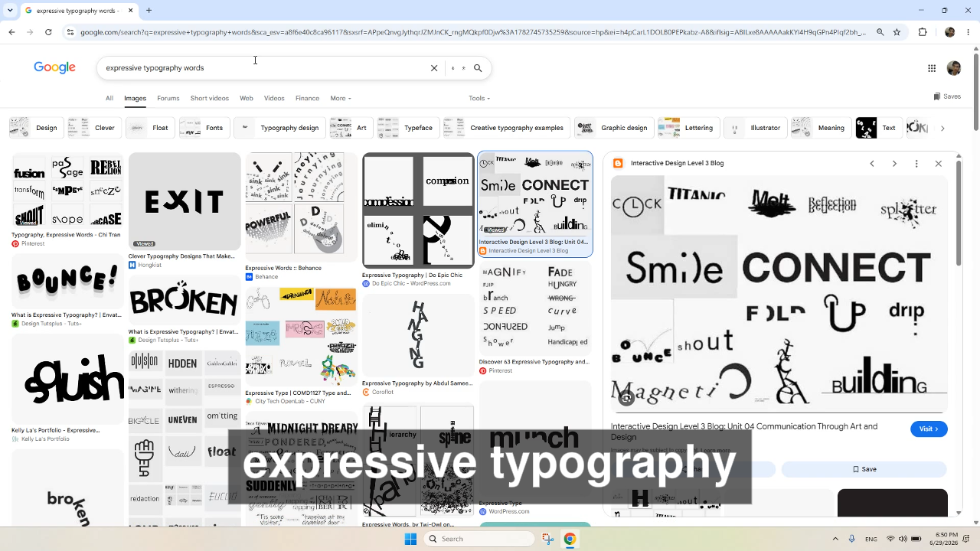Bookmark this page with the star icon

pyautogui.click(x=897, y=32)
